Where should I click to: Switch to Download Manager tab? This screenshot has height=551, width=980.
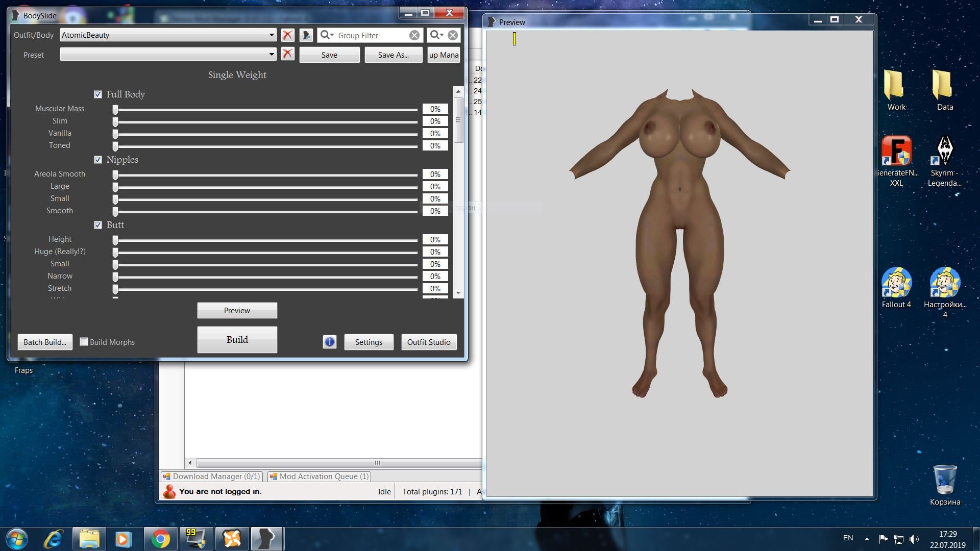point(212,477)
